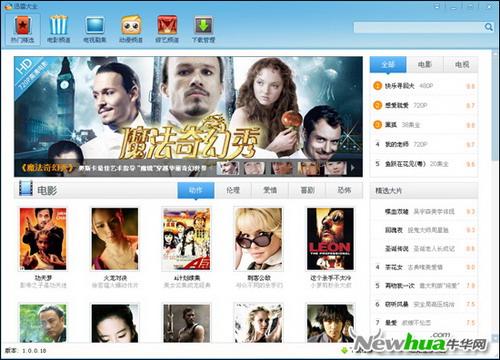Open the 热门精选 red star icon
Image resolution: width=500 pixels, height=360 pixels.
click(23, 25)
